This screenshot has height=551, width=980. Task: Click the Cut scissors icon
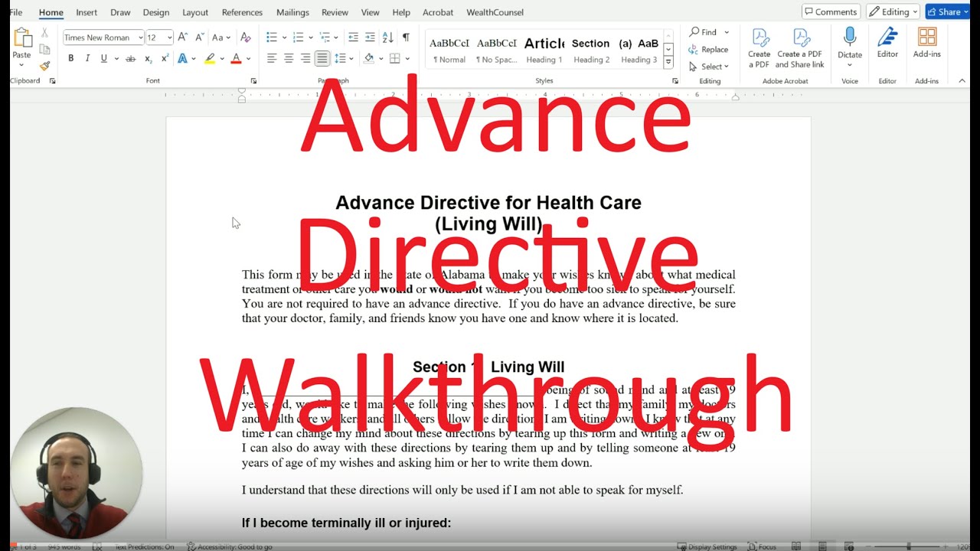click(x=45, y=33)
